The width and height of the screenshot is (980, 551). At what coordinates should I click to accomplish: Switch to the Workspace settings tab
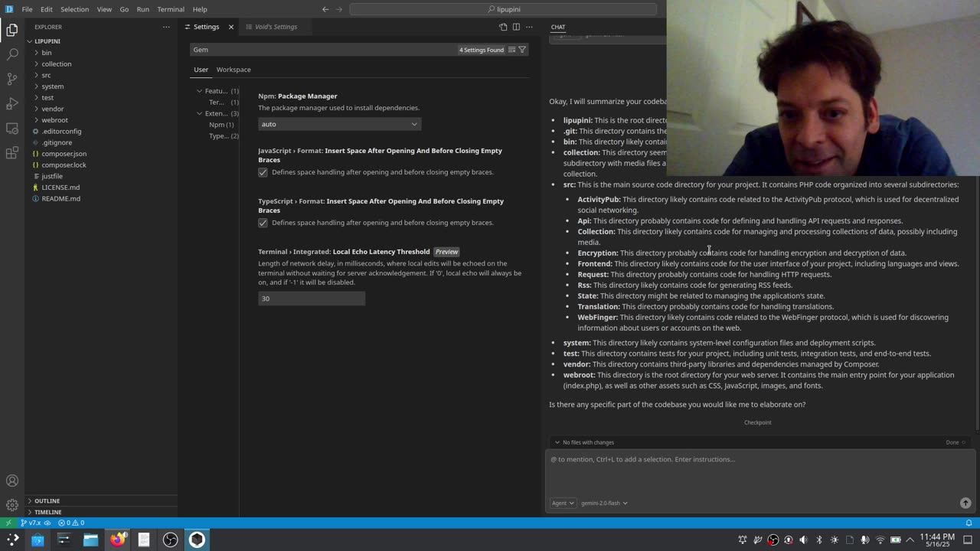234,70
